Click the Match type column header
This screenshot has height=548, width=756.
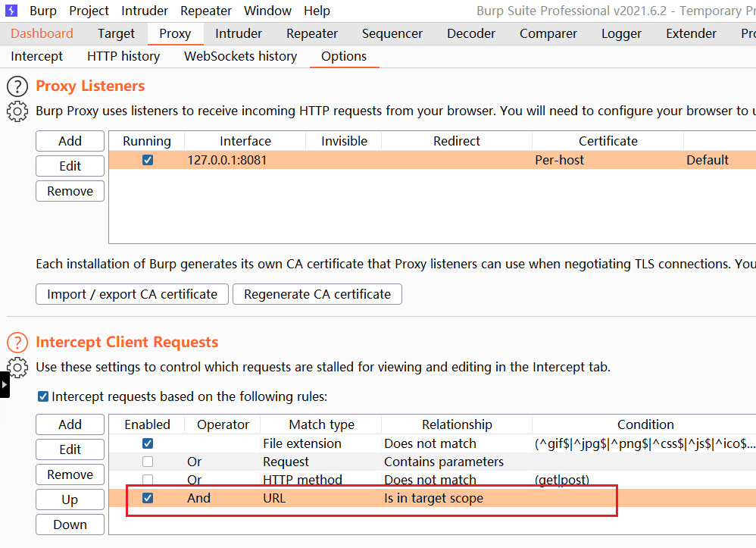tap(321, 424)
